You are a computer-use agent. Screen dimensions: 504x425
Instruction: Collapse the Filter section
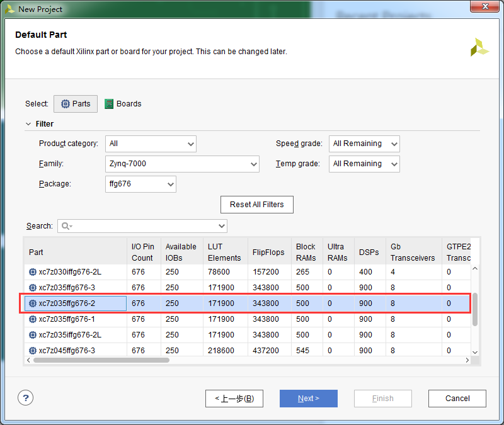coord(28,123)
